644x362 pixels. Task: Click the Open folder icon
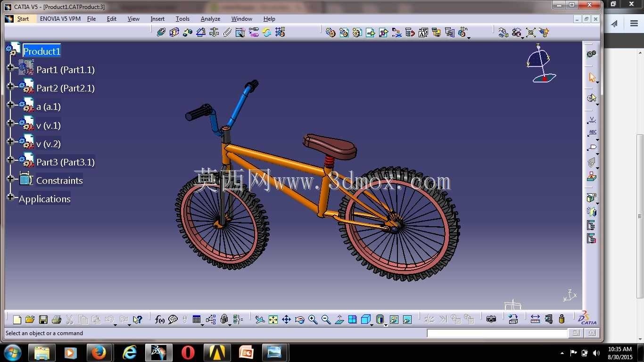(x=30, y=320)
